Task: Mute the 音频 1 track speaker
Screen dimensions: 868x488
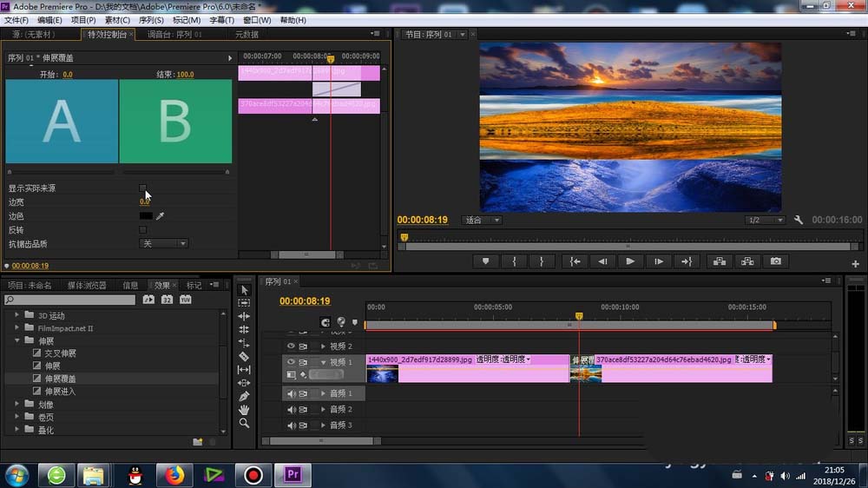Action: pos(291,394)
